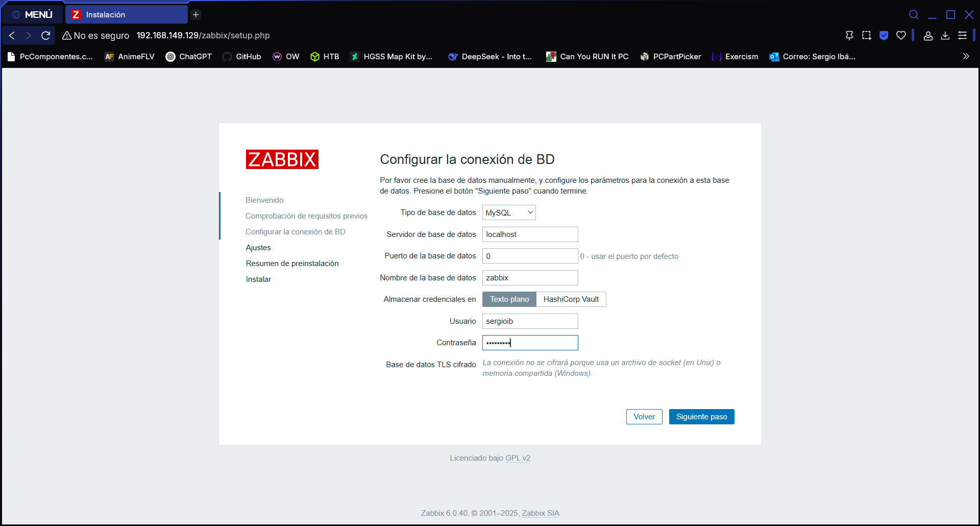980x526 pixels.
Task: Select the Instalación tab
Action: coord(126,14)
